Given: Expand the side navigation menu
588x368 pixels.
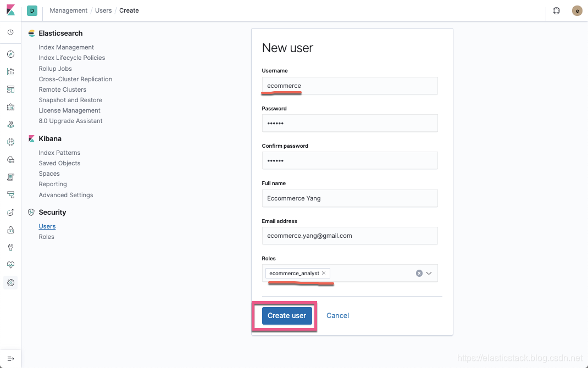Looking at the screenshot, I should [x=10, y=359].
